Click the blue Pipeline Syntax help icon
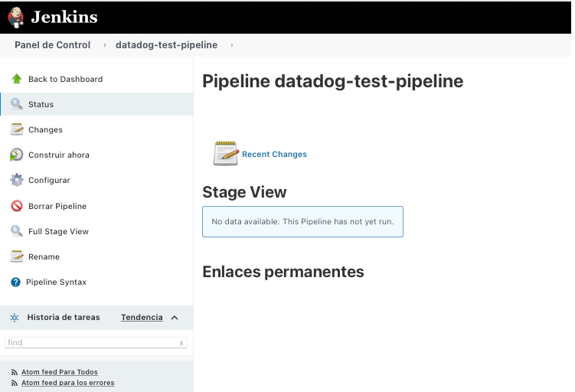The width and height of the screenshot is (575, 392). 16,282
